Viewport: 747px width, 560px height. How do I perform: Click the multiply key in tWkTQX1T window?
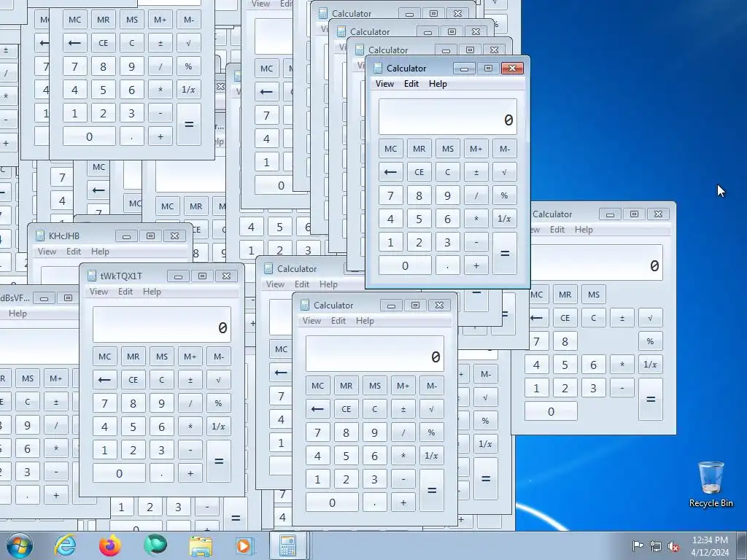190,426
